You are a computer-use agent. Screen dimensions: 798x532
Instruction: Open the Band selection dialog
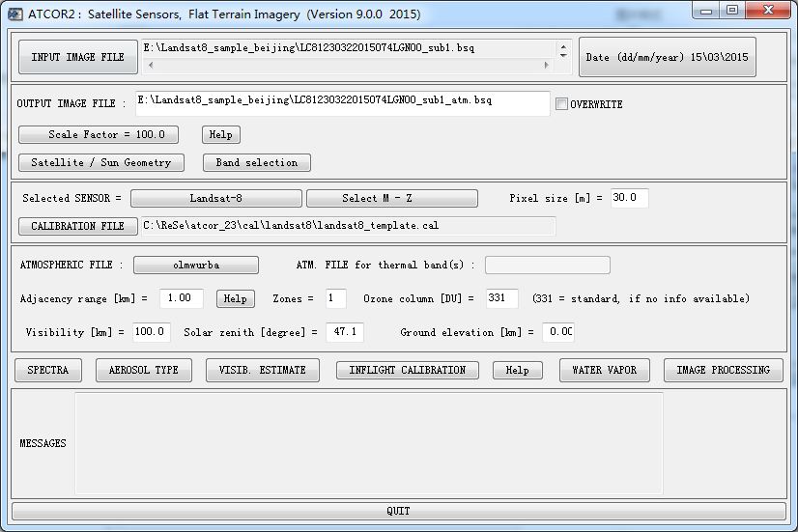coord(256,162)
